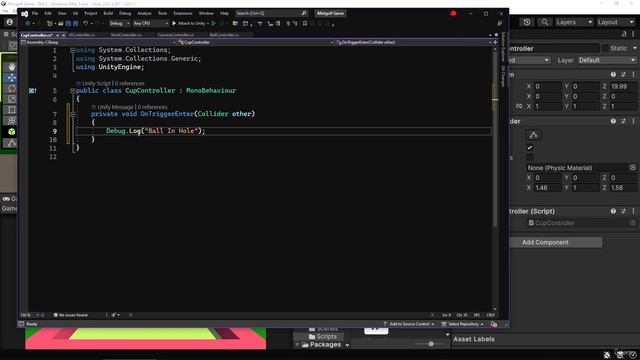Click the Visual Studio Save All icon
This screenshot has height=360, width=640.
tap(76, 24)
